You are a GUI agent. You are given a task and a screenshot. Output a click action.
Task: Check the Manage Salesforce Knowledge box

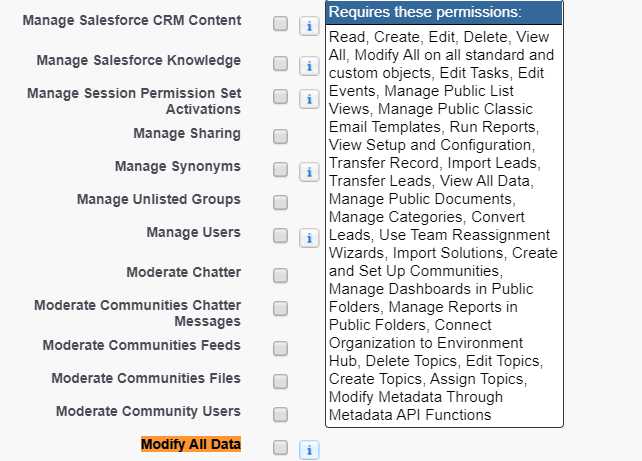[x=280, y=63]
